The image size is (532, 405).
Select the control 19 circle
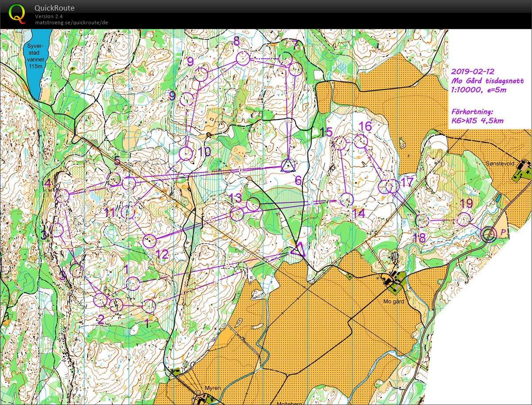(463, 219)
